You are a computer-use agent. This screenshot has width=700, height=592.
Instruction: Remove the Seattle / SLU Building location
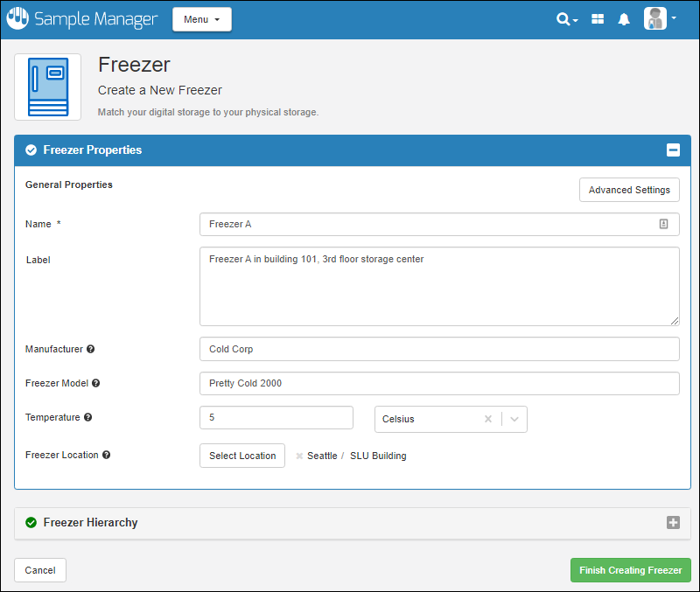(299, 456)
